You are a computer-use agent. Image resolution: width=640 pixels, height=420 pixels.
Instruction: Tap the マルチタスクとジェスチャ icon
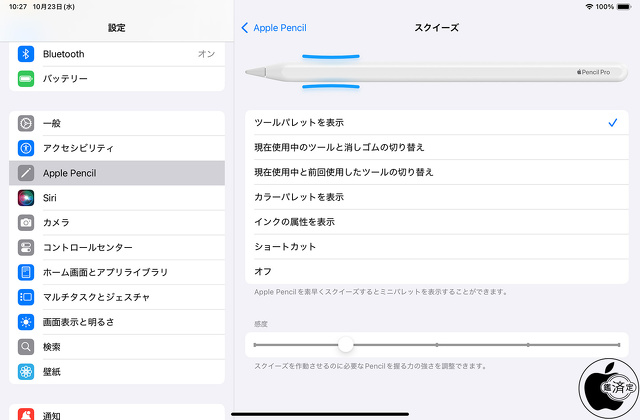point(26,297)
